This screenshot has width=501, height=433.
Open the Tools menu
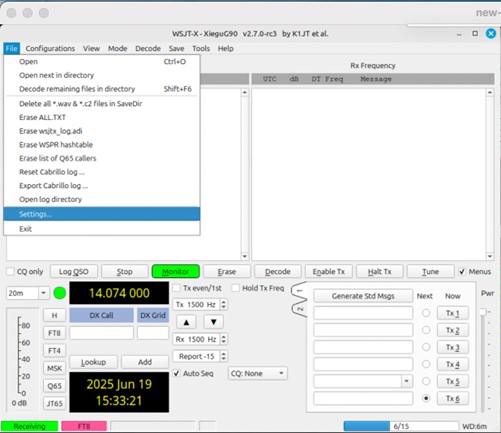tap(201, 49)
